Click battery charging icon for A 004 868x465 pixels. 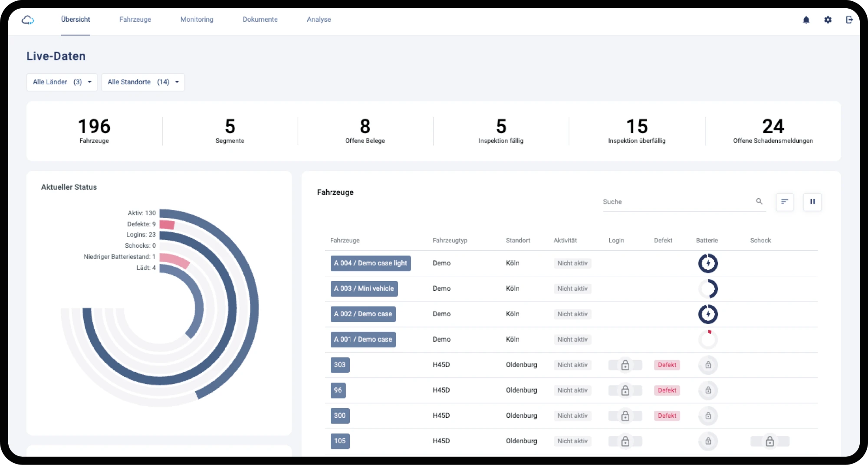pyautogui.click(x=708, y=263)
